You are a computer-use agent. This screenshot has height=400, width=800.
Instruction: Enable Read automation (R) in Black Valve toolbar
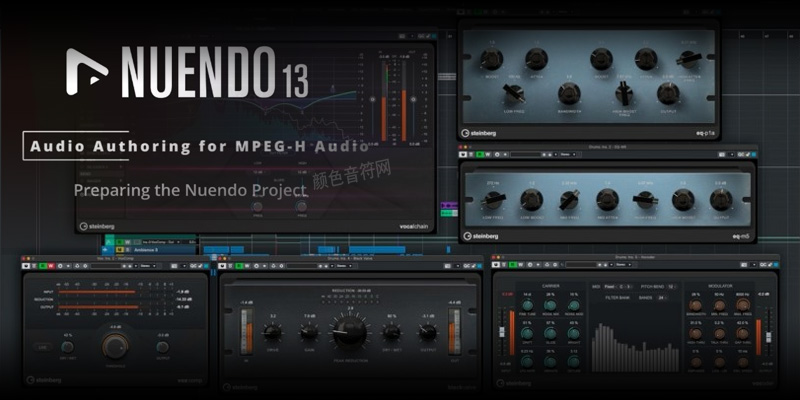coord(239,266)
